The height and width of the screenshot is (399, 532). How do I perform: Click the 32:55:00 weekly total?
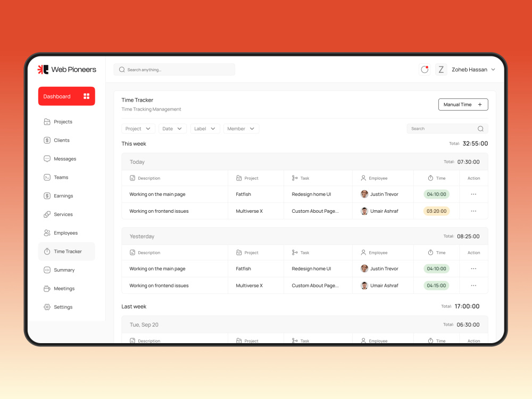coord(475,144)
